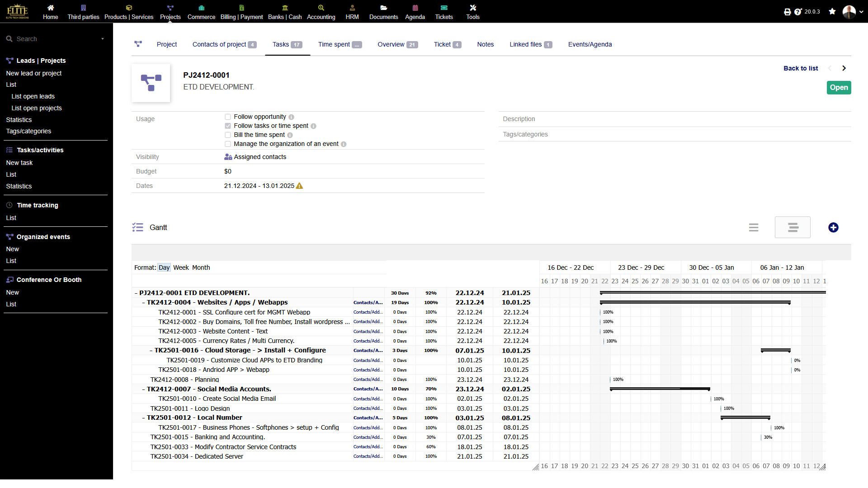Open the HRM module icon
The image size is (868, 488).
click(x=352, y=8)
